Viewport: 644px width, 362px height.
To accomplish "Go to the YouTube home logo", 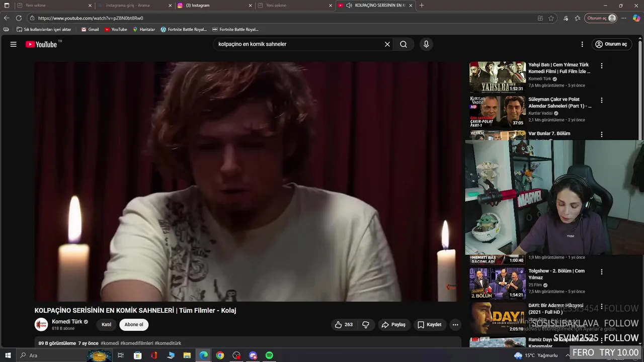I will [x=41, y=44].
